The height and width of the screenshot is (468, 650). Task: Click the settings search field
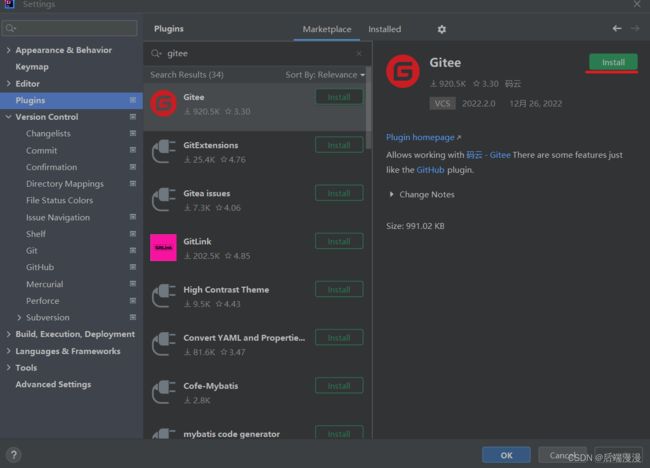point(70,28)
